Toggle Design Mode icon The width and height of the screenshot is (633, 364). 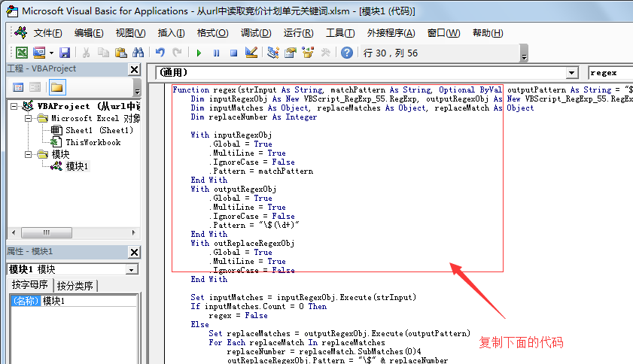point(251,53)
